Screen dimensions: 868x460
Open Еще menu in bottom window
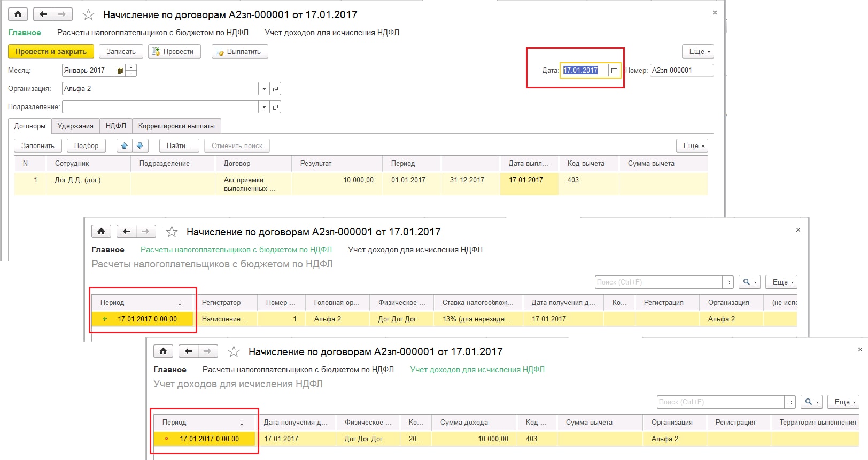pos(843,402)
